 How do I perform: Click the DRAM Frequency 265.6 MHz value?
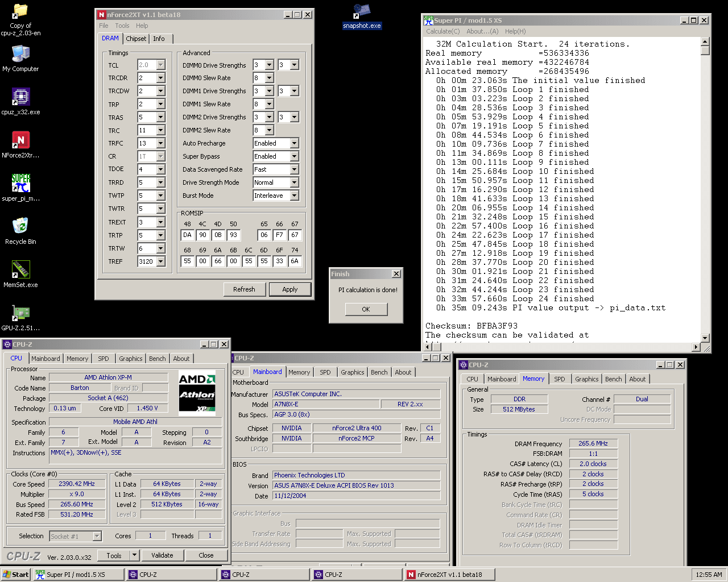point(593,443)
